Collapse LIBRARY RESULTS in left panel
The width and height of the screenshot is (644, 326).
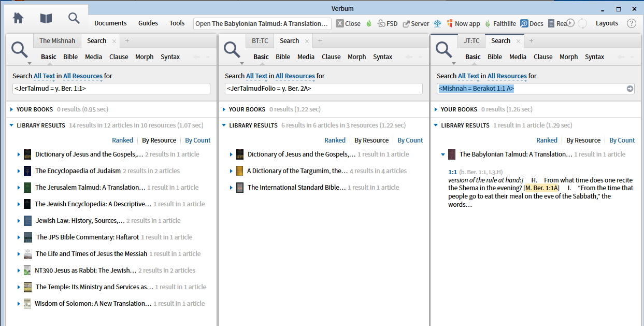(x=12, y=125)
